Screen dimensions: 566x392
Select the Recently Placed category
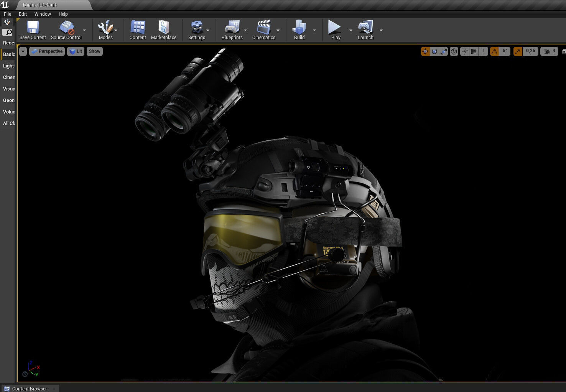8,43
